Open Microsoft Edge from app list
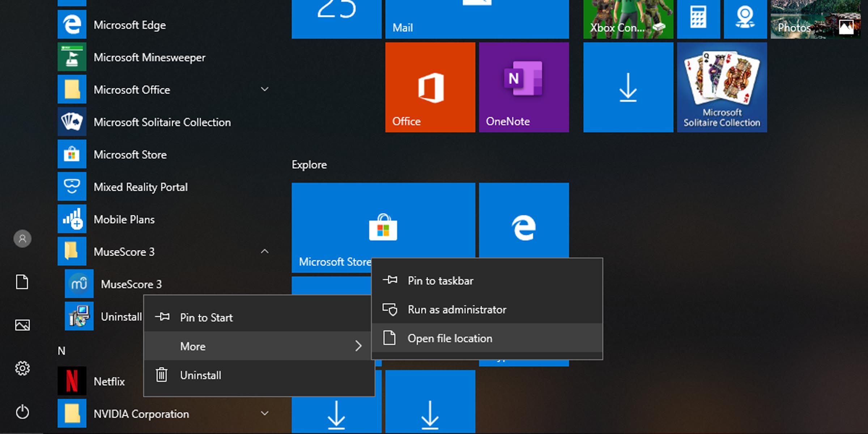 [129, 25]
